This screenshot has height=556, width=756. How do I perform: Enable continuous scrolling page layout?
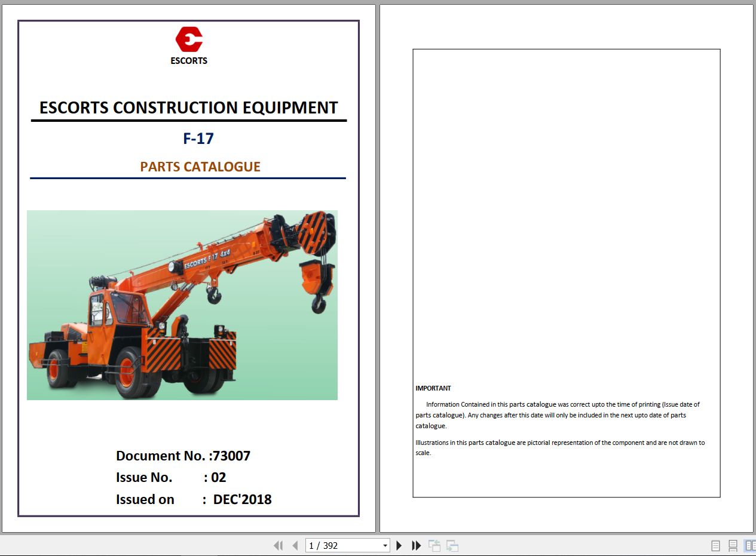coord(733,545)
